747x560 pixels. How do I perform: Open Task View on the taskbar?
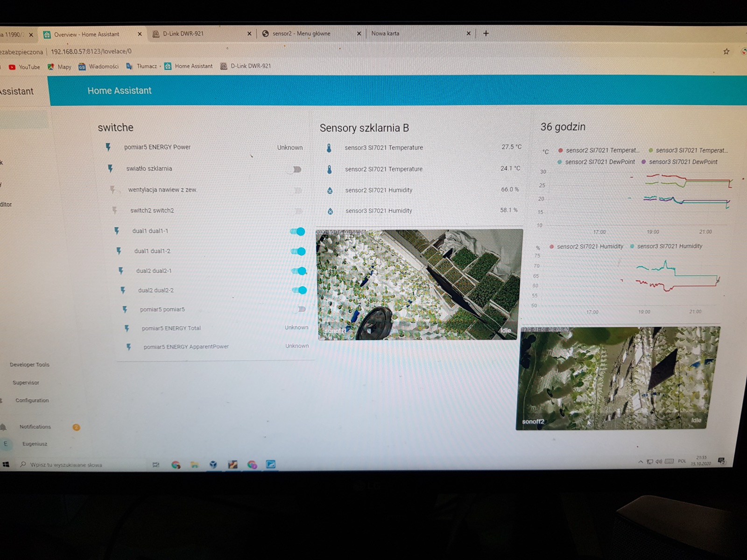click(156, 465)
